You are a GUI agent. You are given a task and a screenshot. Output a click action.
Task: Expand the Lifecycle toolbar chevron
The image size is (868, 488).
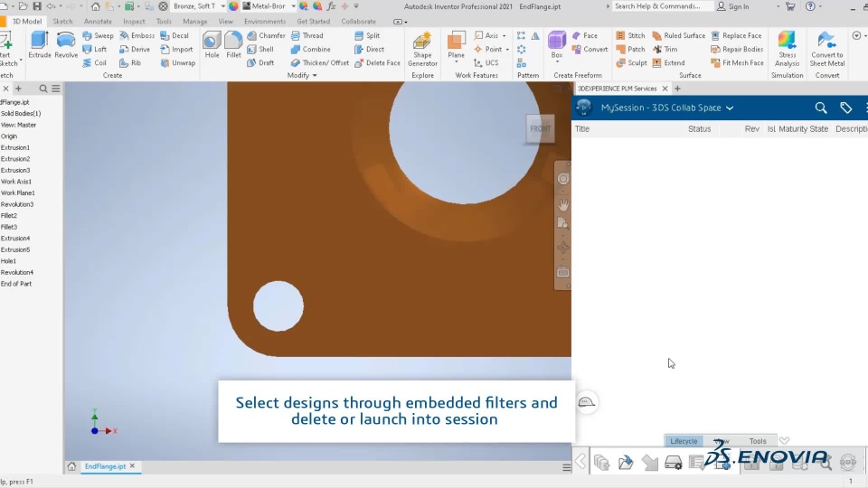point(785,441)
